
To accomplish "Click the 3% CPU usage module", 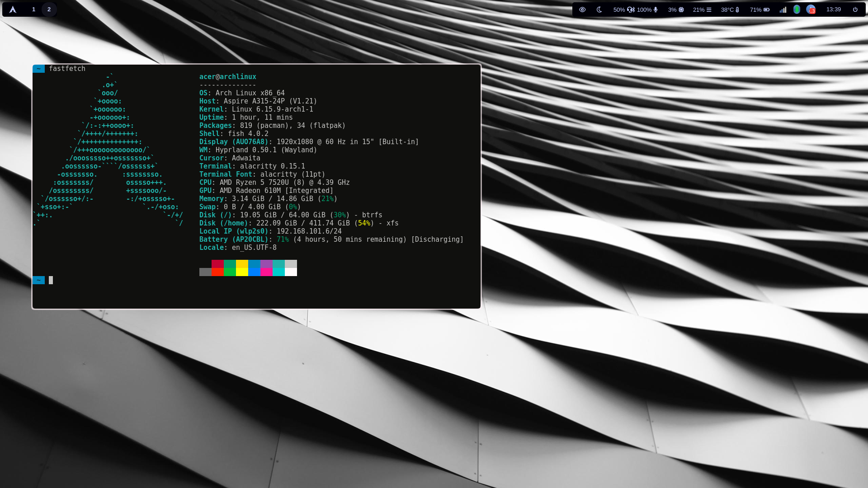I will tap(676, 9).
